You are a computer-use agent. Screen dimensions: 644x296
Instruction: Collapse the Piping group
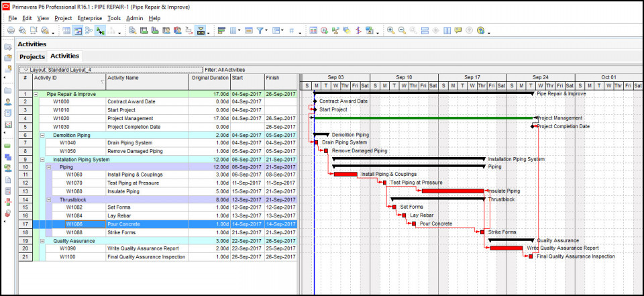[x=49, y=167]
